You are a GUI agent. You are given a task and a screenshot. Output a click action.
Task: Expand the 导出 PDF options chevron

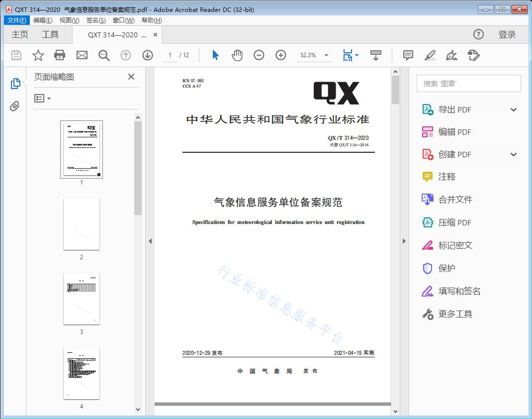click(x=513, y=109)
